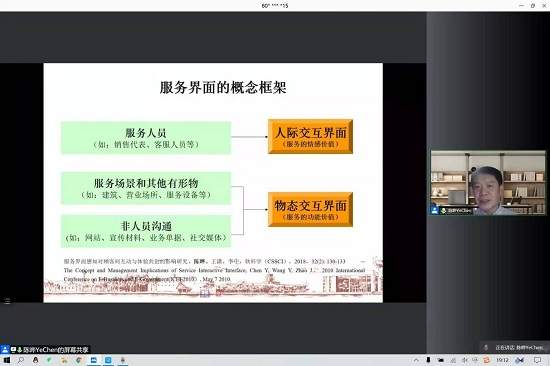Click the 服务人员 green box
The height and width of the screenshot is (366, 550).
pos(146,138)
